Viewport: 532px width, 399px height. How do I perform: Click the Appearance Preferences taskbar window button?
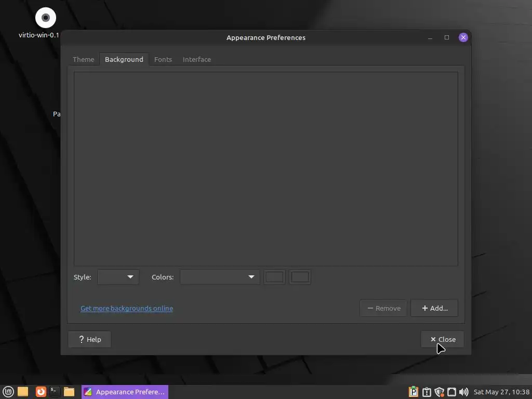[x=125, y=392]
